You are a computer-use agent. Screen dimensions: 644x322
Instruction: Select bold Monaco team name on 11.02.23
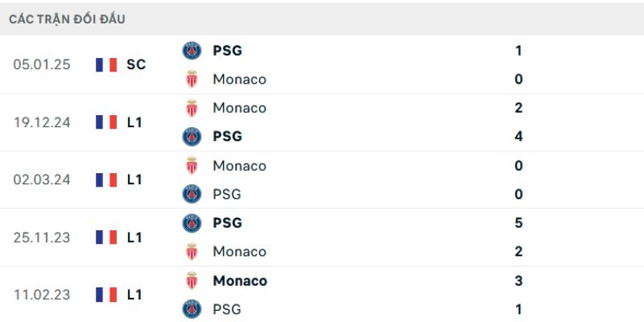click(x=240, y=281)
